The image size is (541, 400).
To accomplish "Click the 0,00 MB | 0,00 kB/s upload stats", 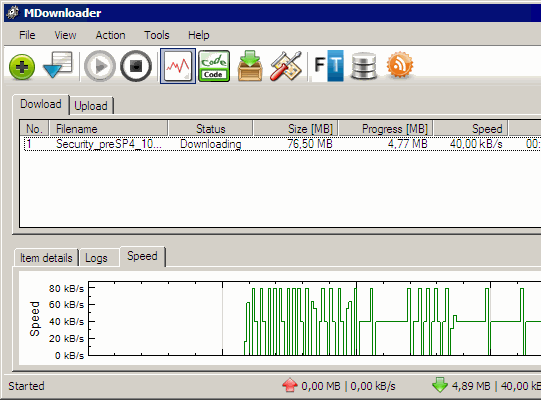I will [x=348, y=386].
